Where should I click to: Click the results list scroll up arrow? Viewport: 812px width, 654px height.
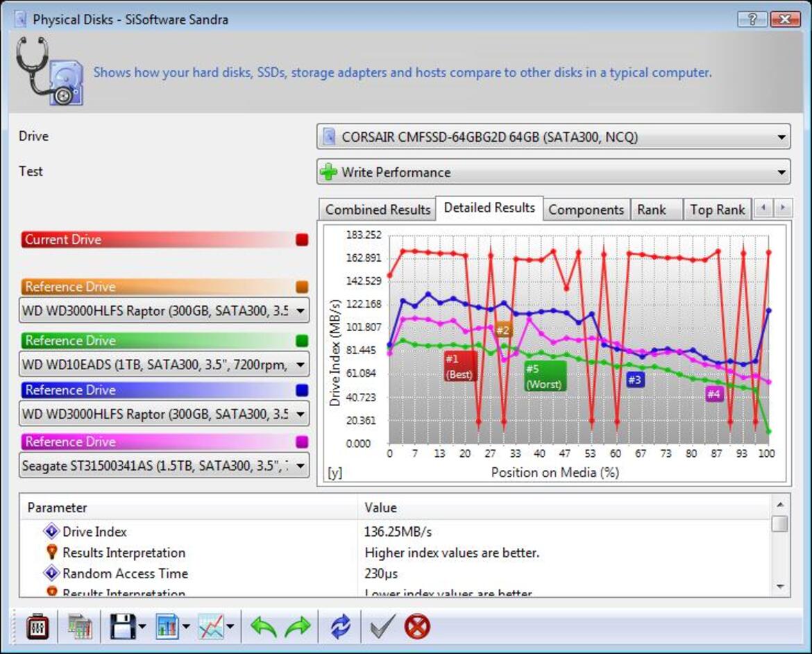tap(780, 504)
